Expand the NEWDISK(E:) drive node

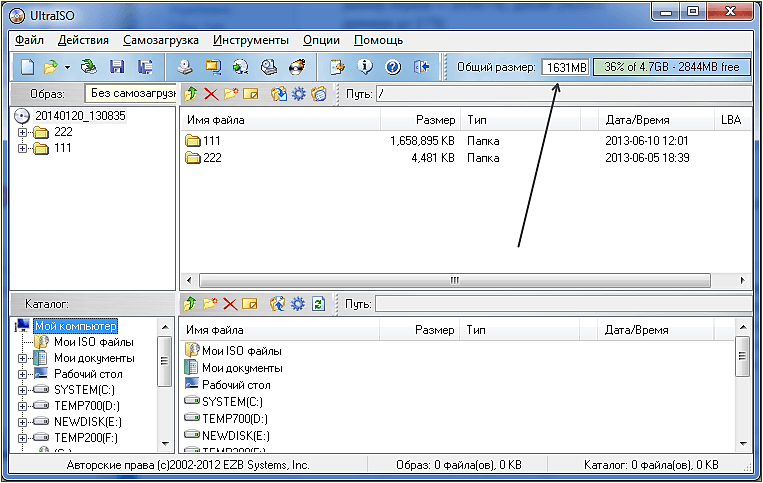[22, 422]
